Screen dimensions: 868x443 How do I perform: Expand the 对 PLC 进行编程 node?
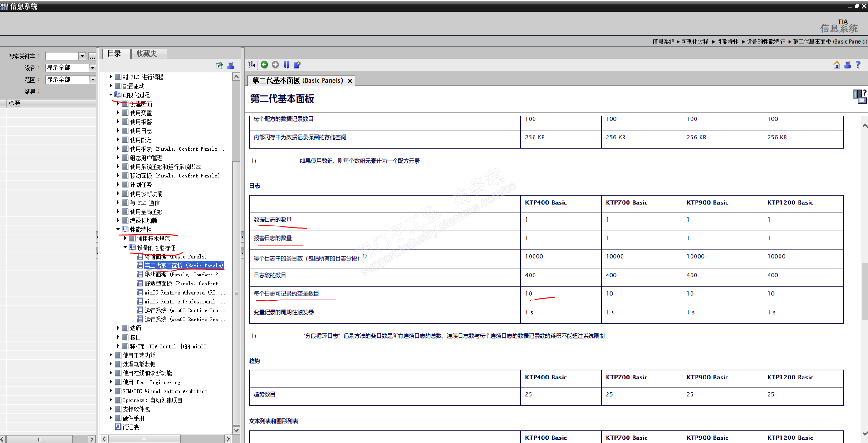pos(111,77)
